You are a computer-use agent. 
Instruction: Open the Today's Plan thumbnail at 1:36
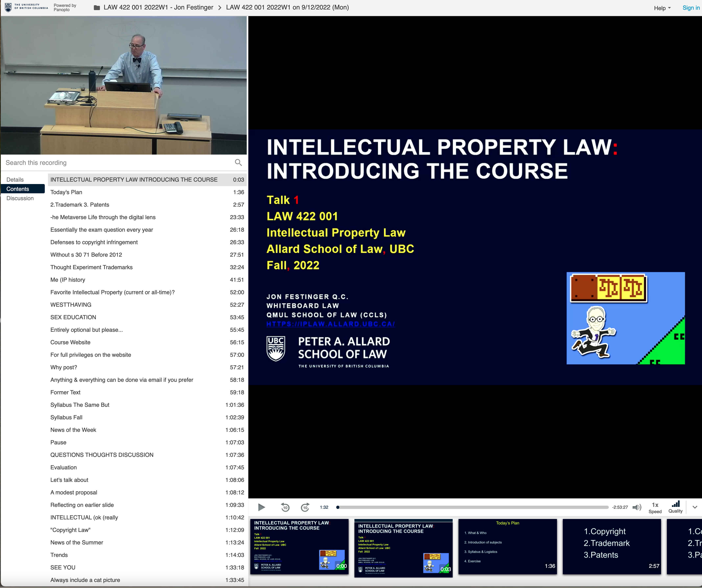pyautogui.click(x=508, y=546)
